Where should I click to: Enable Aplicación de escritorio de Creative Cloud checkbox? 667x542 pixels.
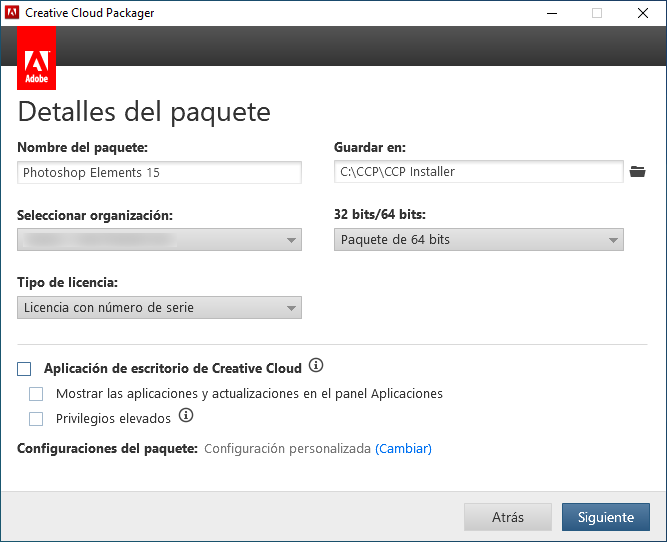click(x=25, y=369)
